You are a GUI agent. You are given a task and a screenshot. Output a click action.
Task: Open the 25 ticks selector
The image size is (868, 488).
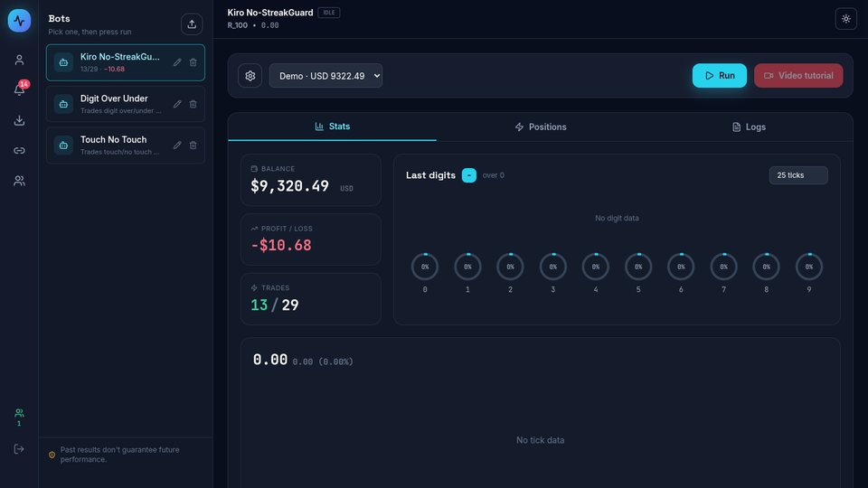tap(798, 175)
